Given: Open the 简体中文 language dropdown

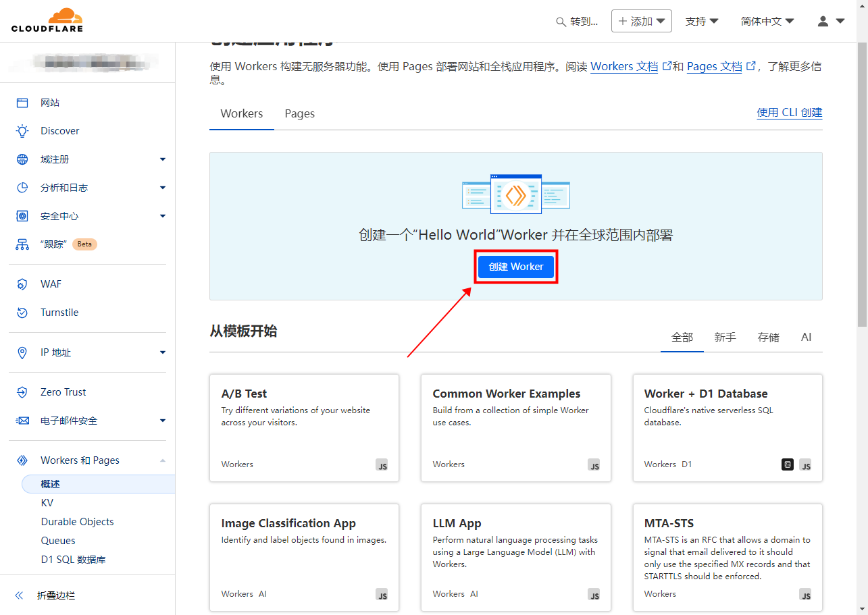Looking at the screenshot, I should [767, 21].
